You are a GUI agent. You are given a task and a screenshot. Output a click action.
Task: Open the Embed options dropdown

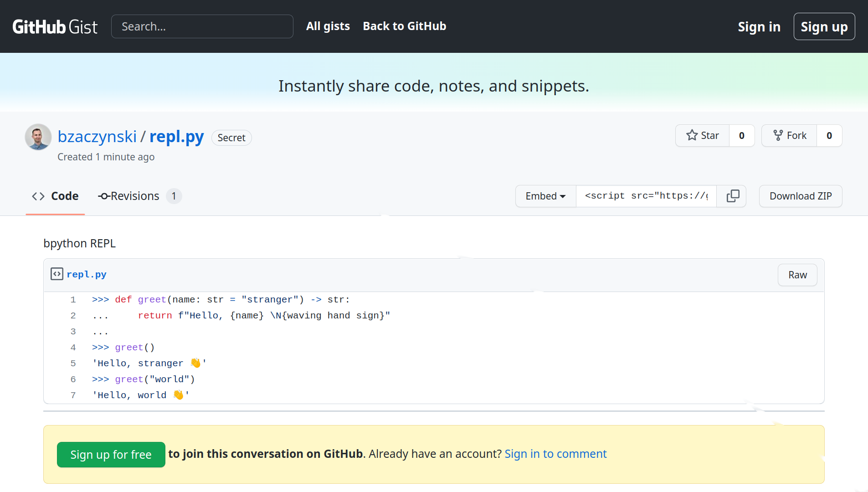(545, 196)
